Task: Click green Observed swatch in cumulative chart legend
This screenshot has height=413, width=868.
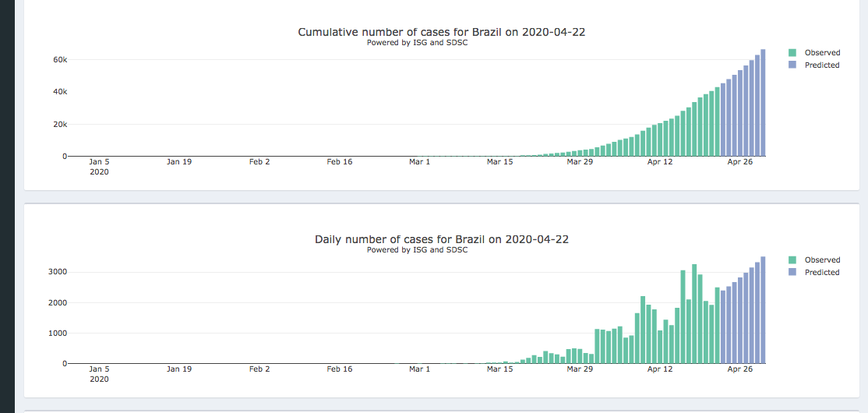Action: coord(792,53)
